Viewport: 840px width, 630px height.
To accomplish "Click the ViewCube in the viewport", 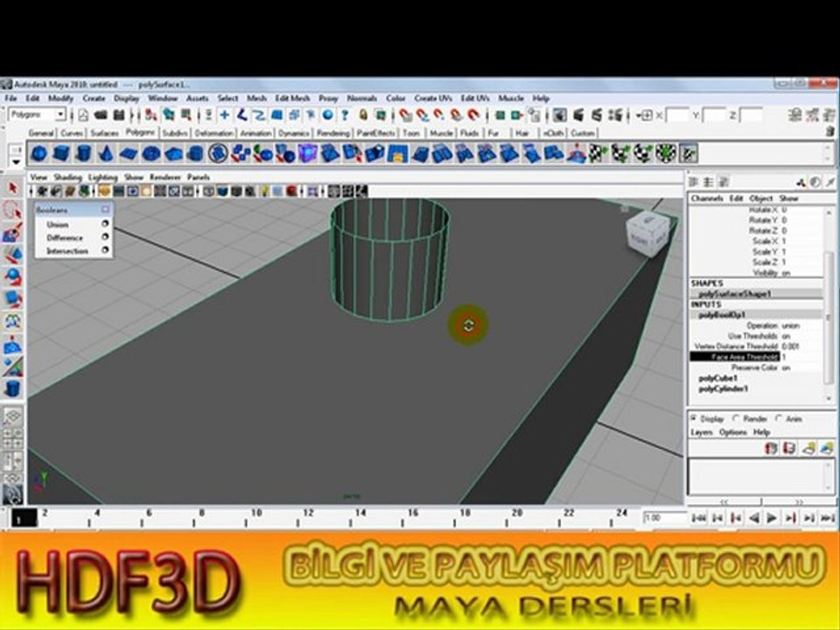I will tap(648, 234).
